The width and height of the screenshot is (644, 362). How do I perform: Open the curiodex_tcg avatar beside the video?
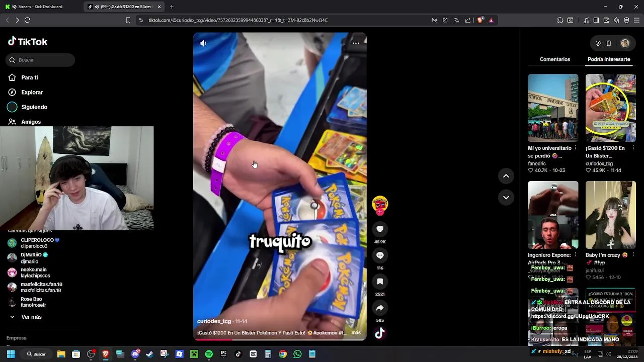point(380,204)
